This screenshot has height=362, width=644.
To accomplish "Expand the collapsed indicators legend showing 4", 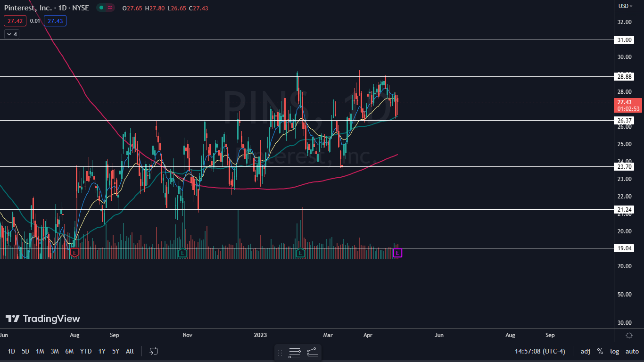I will tap(12, 34).
